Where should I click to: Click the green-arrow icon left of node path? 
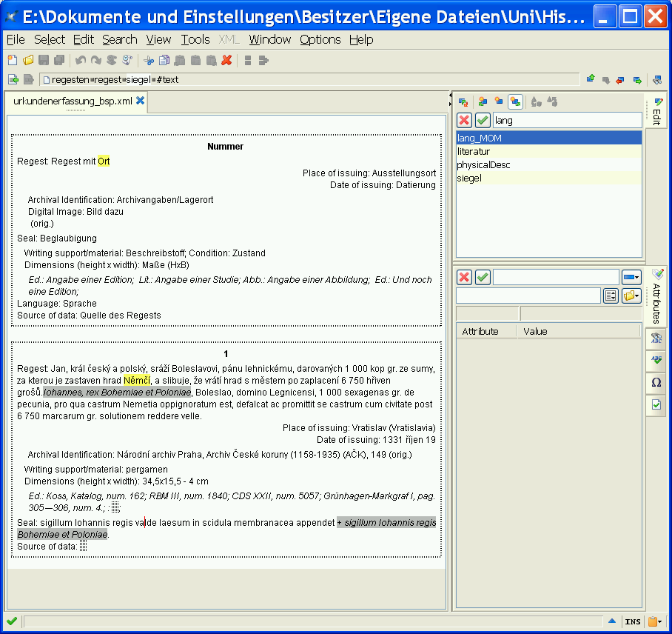pos(13,79)
